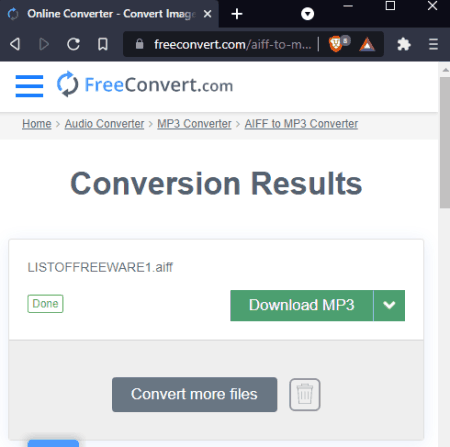Open the extensions puzzle piece icon
Viewport: 450px width, 447px height.
(x=404, y=44)
